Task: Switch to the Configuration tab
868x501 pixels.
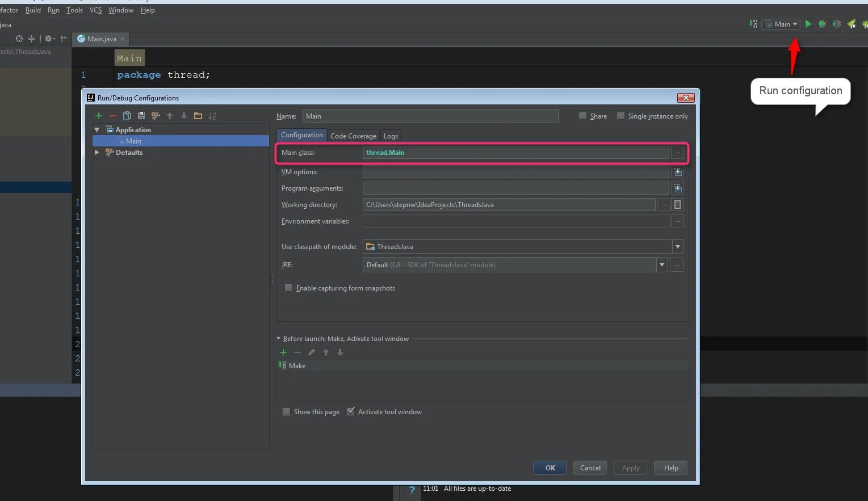Action: 301,135
